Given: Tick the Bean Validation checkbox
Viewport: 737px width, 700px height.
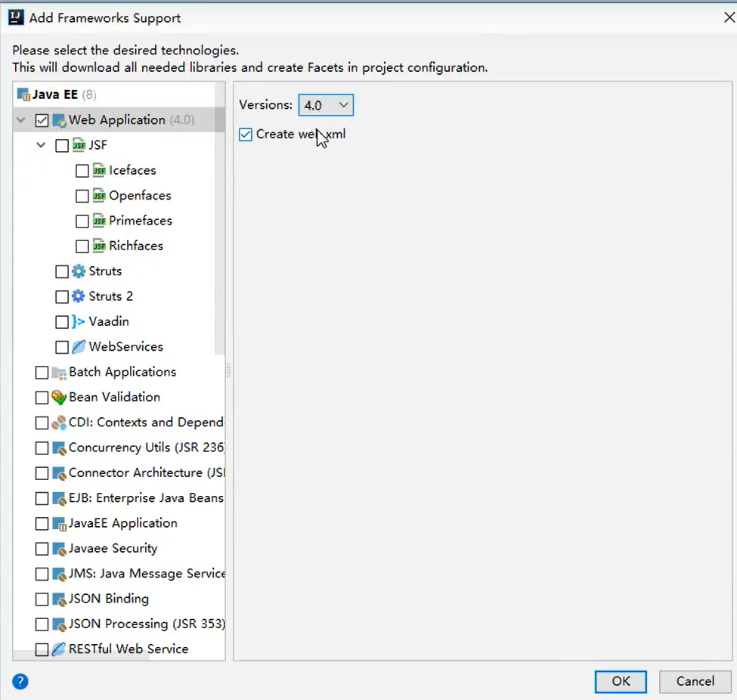Looking at the screenshot, I should (42, 398).
